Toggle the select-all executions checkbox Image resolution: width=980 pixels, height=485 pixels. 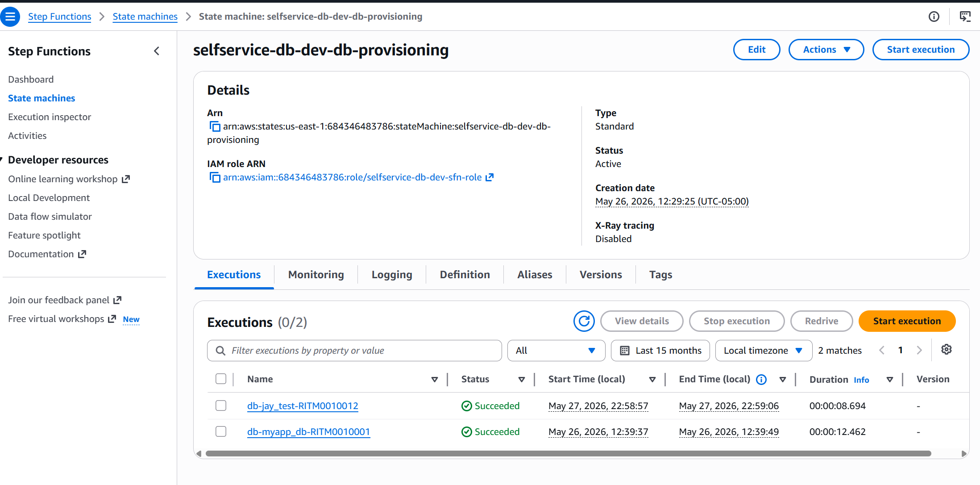click(x=221, y=379)
